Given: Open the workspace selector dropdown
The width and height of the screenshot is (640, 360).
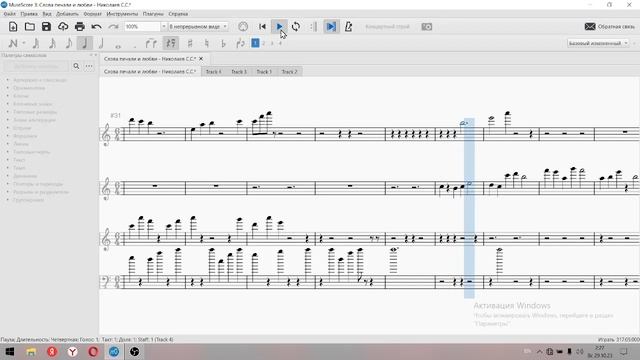Looking at the screenshot, I should [598, 43].
